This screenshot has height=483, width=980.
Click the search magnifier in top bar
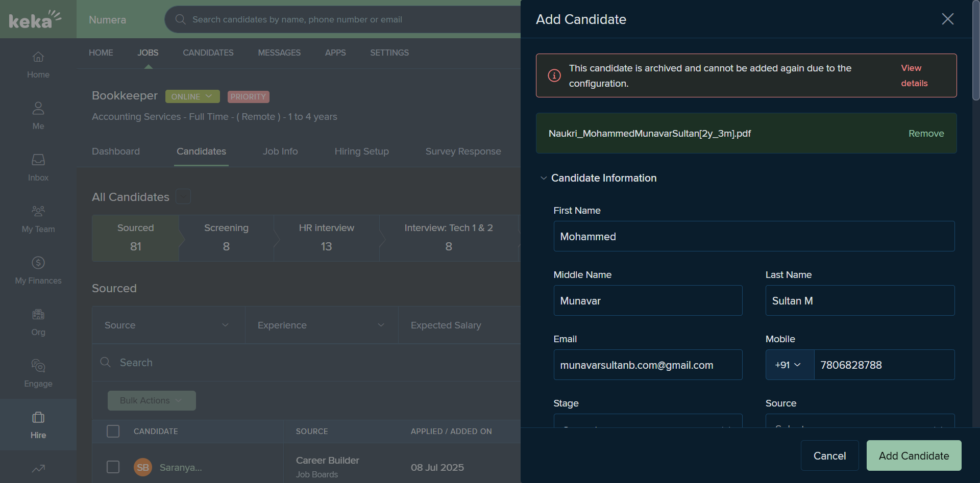coord(180,19)
